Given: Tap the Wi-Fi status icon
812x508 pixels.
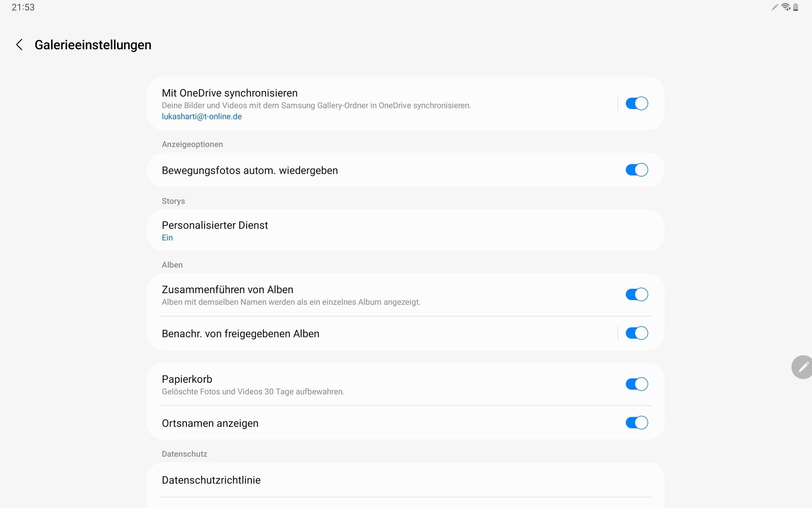Looking at the screenshot, I should [x=786, y=7].
